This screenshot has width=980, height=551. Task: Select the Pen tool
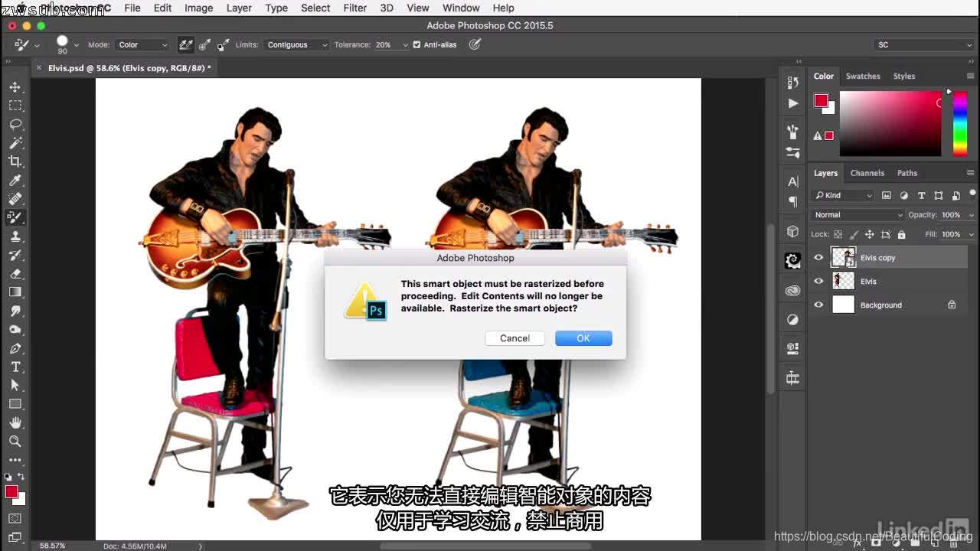[x=15, y=348]
